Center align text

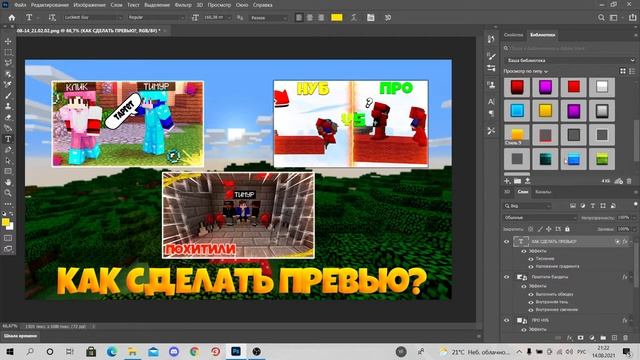click(x=310, y=18)
